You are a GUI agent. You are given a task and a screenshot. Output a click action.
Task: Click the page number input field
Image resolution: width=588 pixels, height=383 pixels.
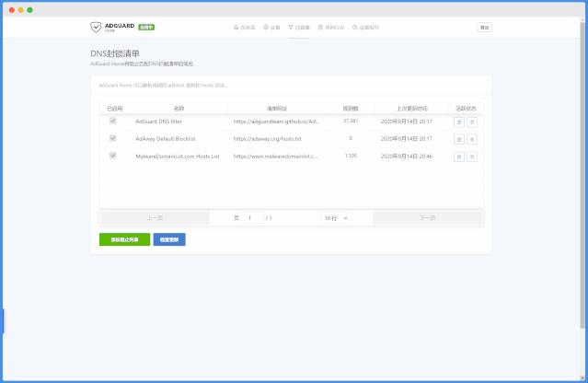[254, 218]
